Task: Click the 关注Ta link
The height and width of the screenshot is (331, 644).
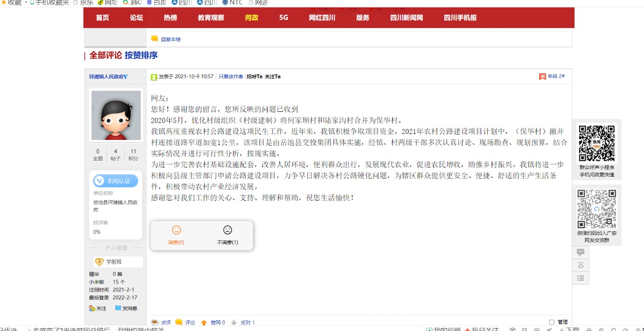Action: coord(273,77)
